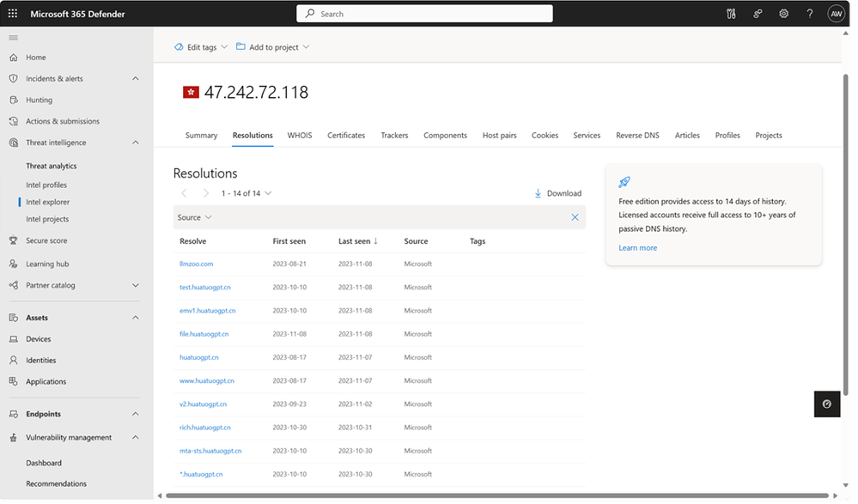Switch to the Trackers tab
This screenshot has width=858, height=504.
point(394,136)
